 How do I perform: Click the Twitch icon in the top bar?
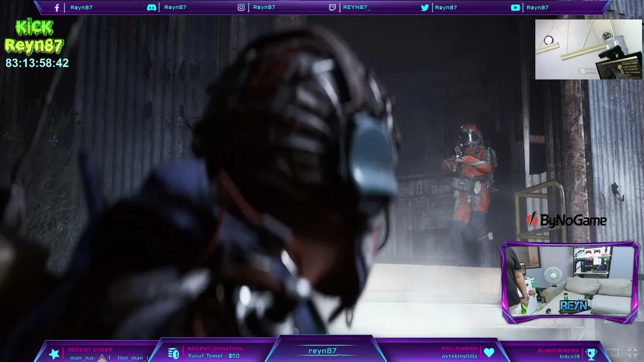[x=332, y=8]
